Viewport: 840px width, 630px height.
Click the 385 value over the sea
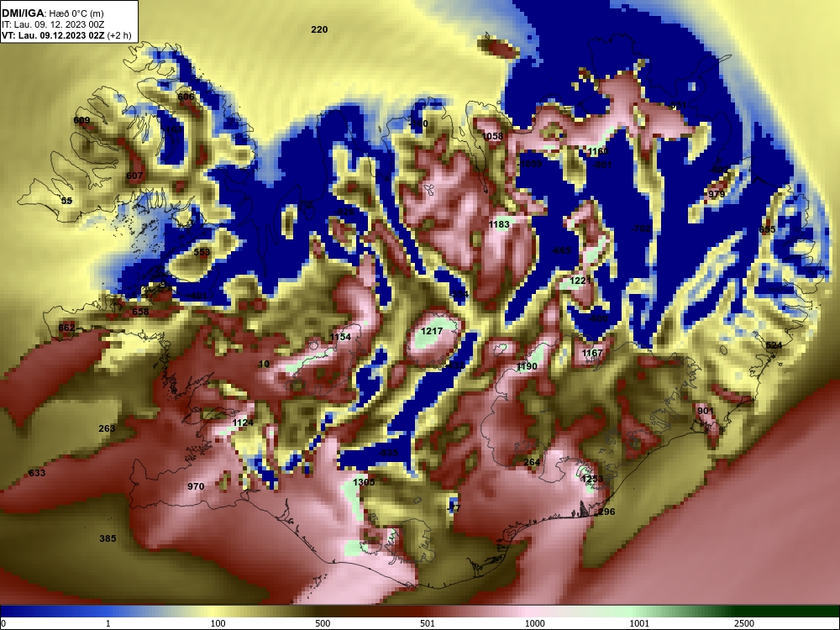coord(108,538)
